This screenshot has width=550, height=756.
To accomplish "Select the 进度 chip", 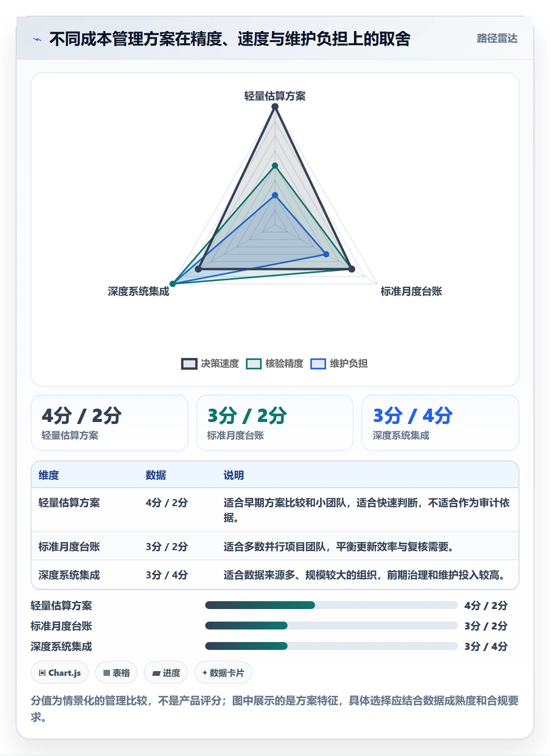I will click(x=166, y=673).
